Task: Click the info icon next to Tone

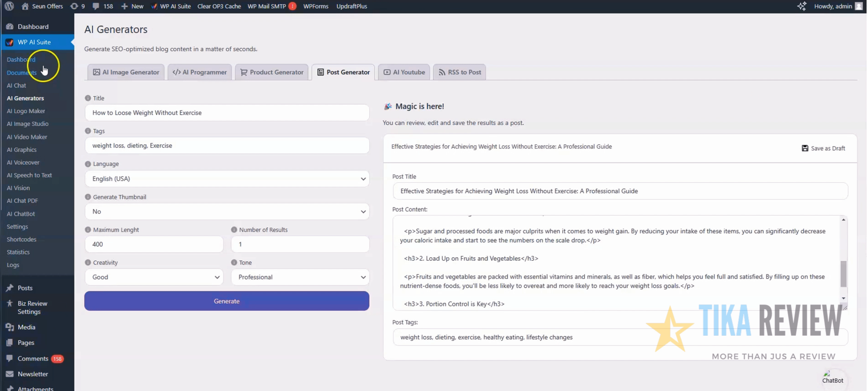Action: (x=234, y=263)
